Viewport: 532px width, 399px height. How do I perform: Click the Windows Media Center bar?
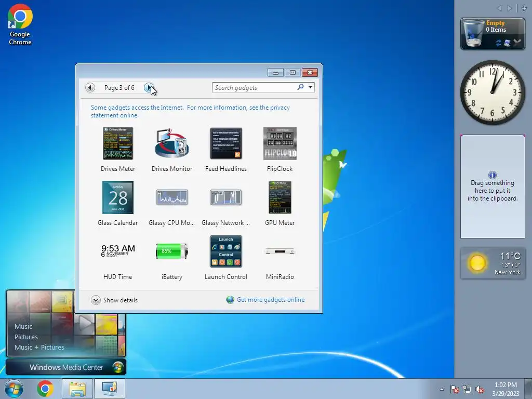coord(66,367)
